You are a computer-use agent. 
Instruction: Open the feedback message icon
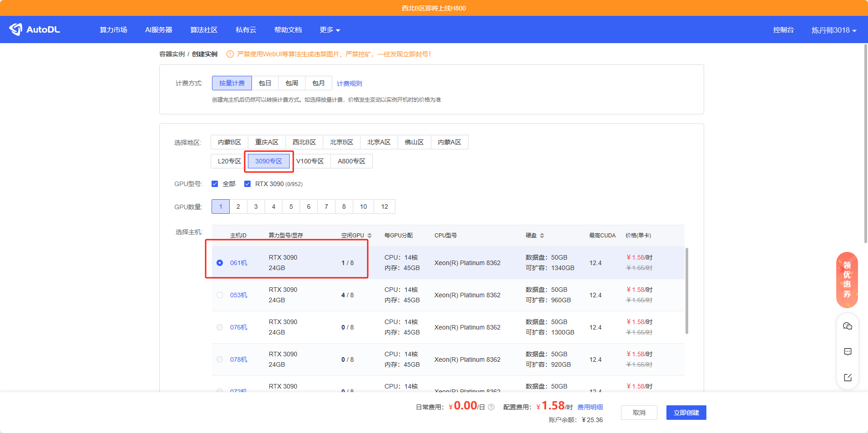848,352
